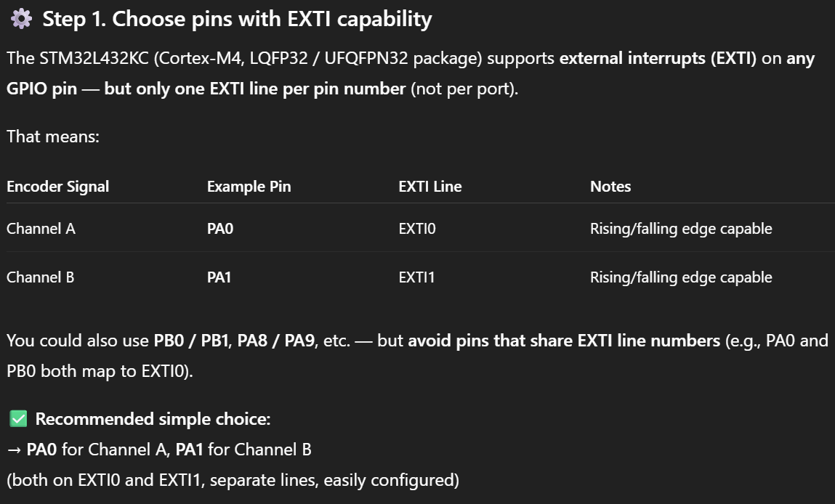
Task: Click the EXTI0 cell in the table
Action: pos(417,229)
